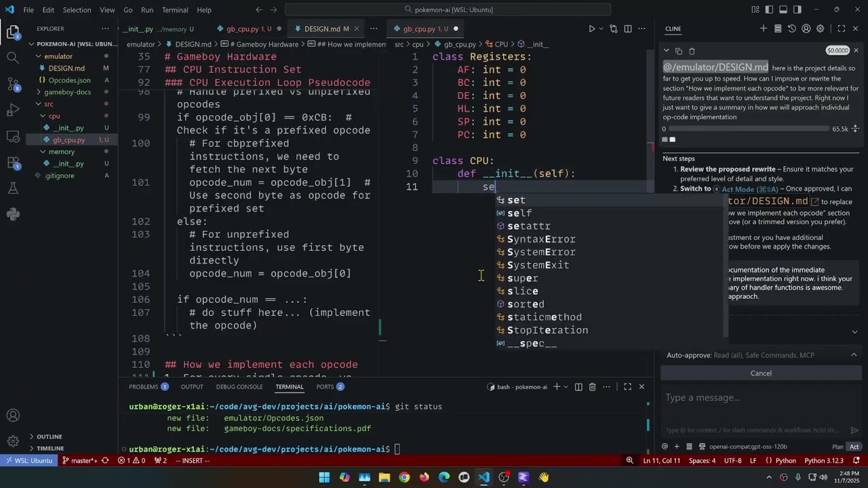Change Python 3.12.3 interpreter
Viewport: 868px width, 488px height.
click(x=823, y=461)
